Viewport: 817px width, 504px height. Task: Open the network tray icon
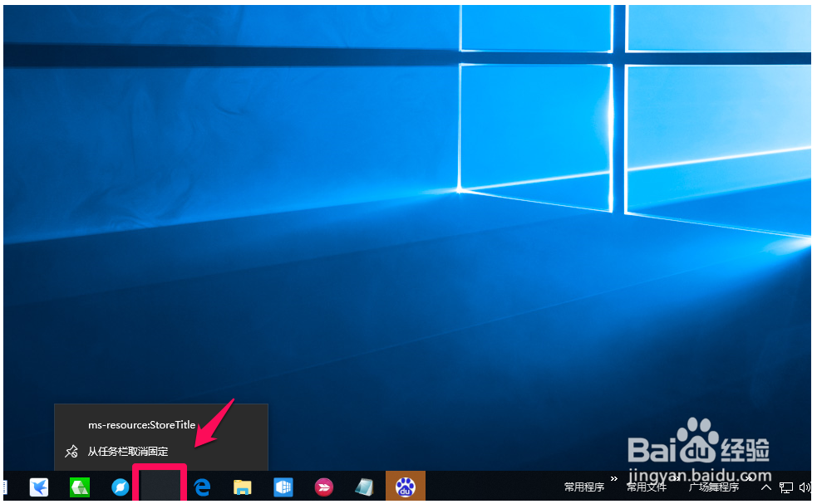tap(785, 487)
